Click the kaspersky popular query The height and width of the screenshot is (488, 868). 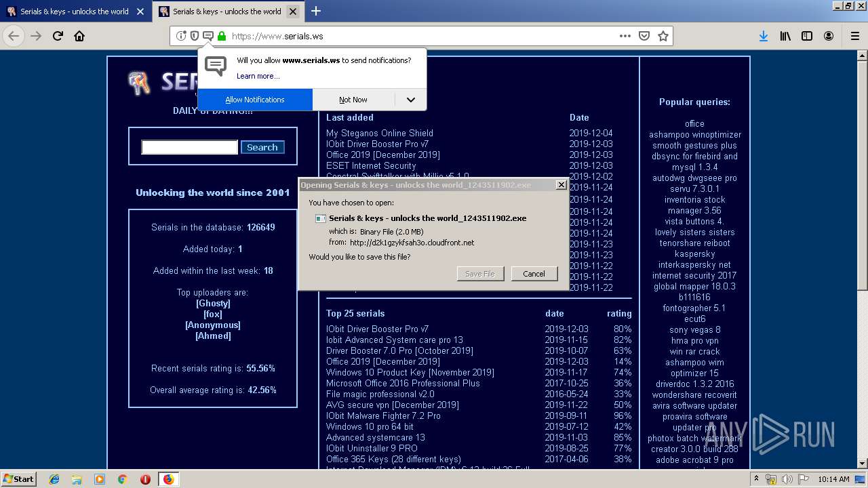pos(695,253)
